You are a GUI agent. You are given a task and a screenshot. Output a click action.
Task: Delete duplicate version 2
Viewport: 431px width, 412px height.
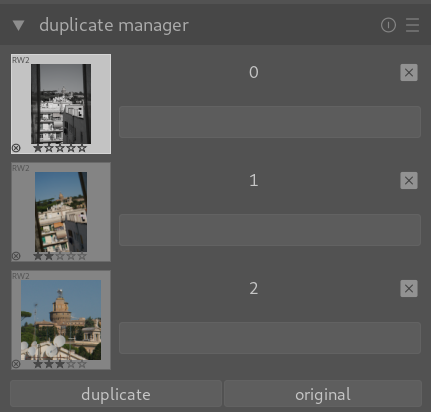coord(409,288)
